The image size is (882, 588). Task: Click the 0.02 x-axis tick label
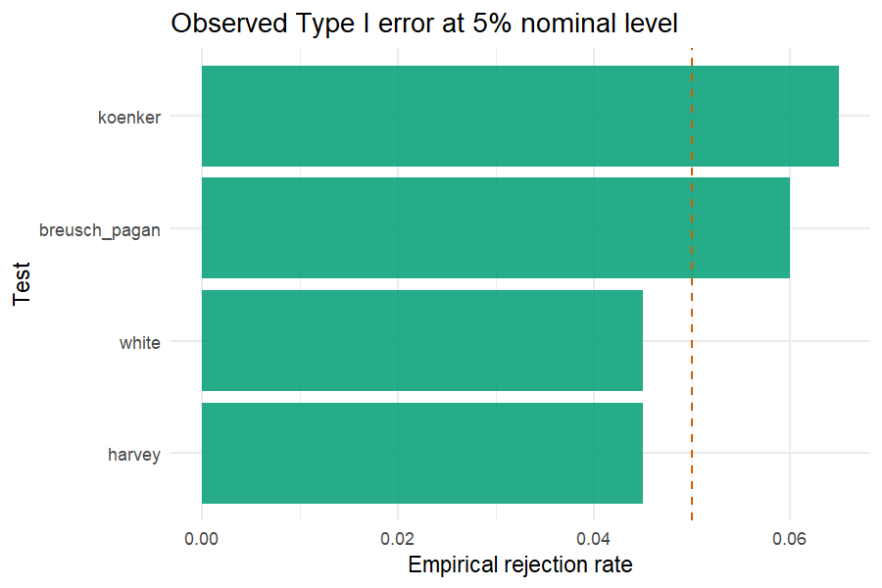(x=397, y=539)
